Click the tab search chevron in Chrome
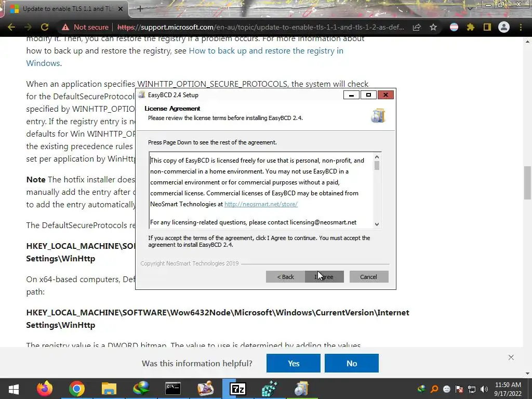532x399 pixels. tap(470, 9)
